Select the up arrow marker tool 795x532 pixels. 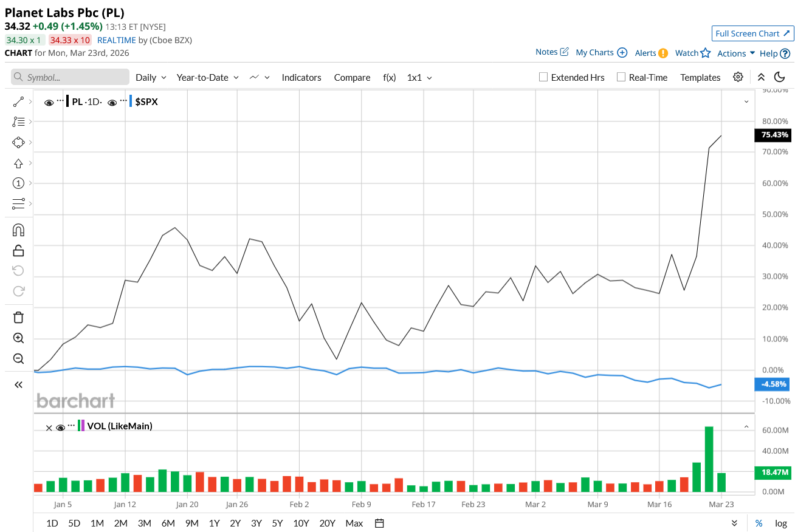click(x=18, y=163)
